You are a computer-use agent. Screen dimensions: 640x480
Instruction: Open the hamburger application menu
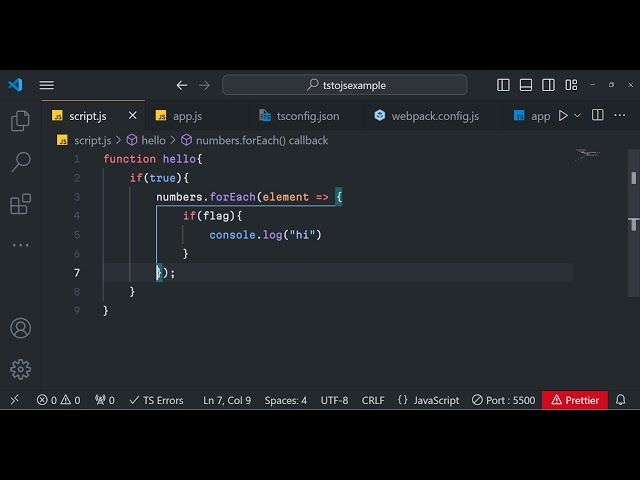47,85
